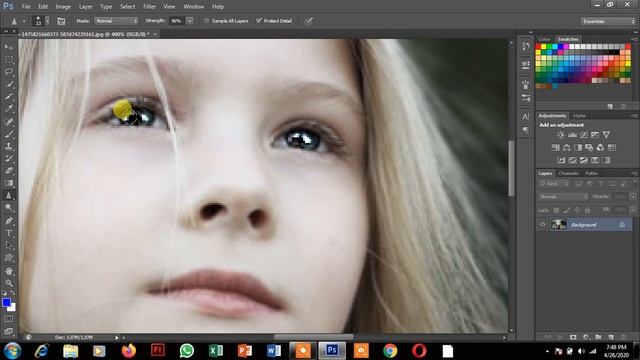Open the History panel icon
This screenshot has height=360, width=640.
[526, 47]
